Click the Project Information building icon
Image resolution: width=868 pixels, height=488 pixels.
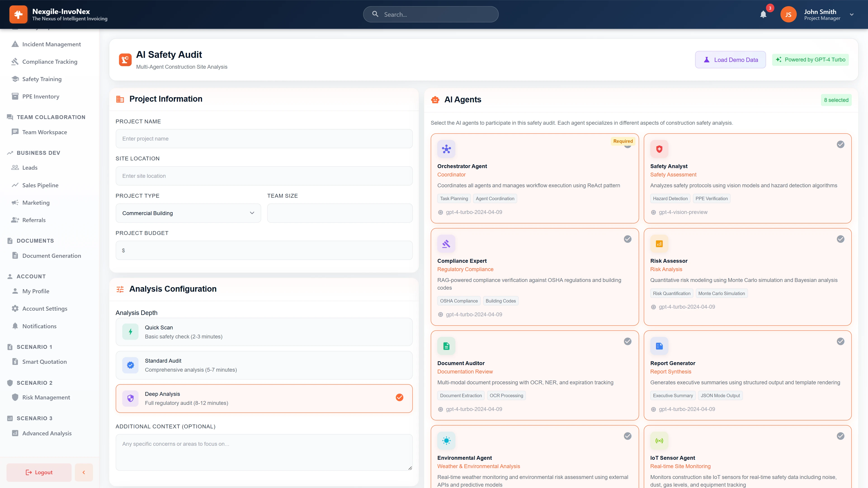pos(120,99)
